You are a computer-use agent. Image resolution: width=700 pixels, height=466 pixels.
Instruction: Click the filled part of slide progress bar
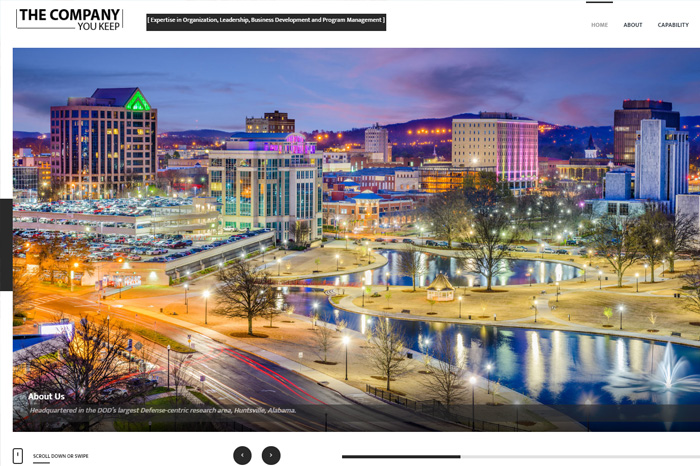400,457
